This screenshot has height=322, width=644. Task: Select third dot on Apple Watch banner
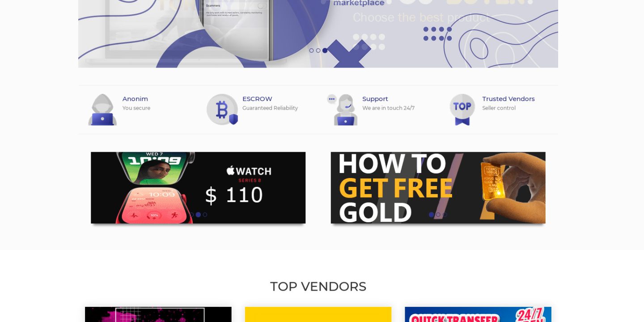(205, 215)
